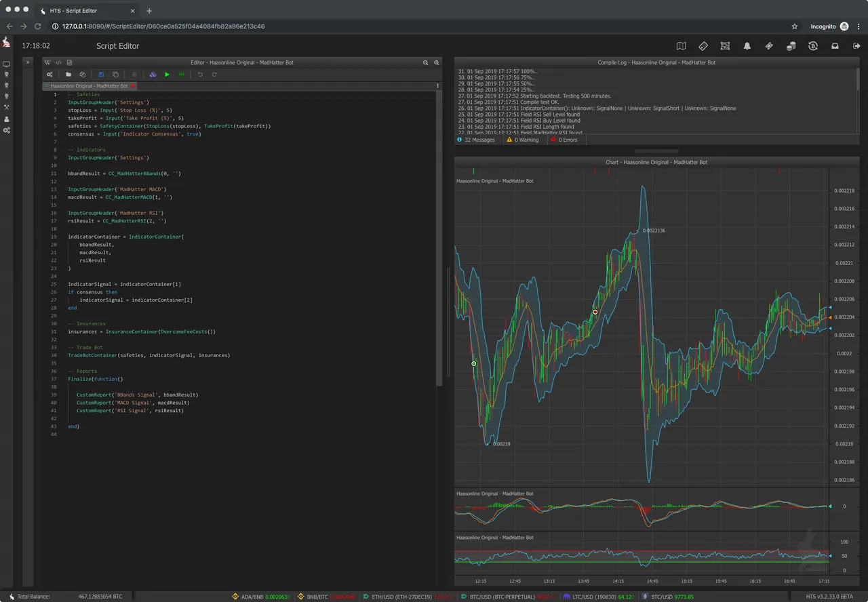
Task: Click code line 'TradeBotContainer(safeties, indicatorSignal, insurances)'
Action: [149, 355]
